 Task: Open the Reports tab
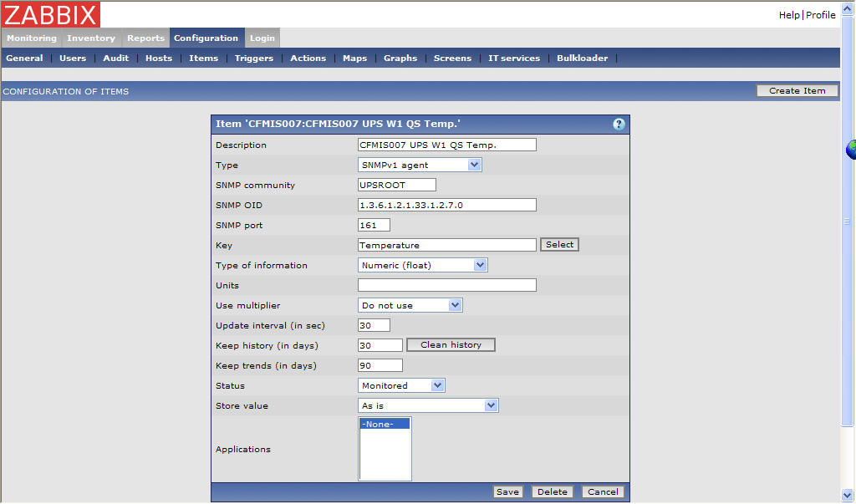coord(145,38)
